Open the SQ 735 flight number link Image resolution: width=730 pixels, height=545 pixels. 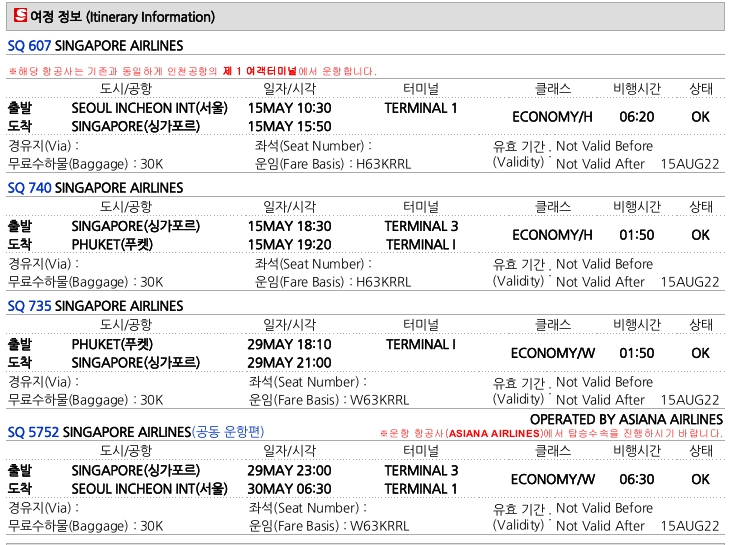tap(29, 306)
